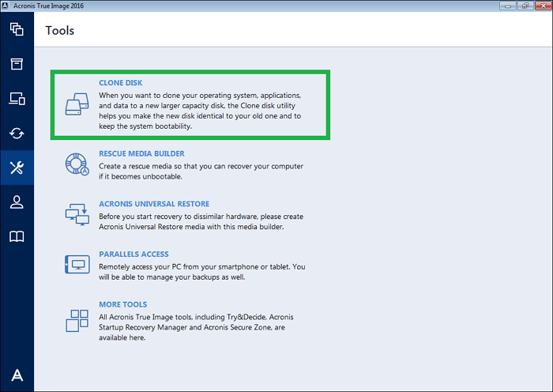Launch RESCUE MEDIA BUILDER from its heading
This screenshot has width=553, height=392.
pos(141,154)
